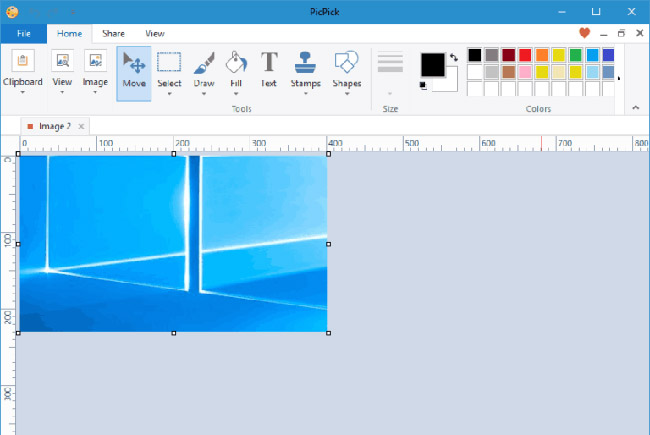This screenshot has width=650, height=435.
Task: Swap foreground and background colors
Action: (454, 57)
